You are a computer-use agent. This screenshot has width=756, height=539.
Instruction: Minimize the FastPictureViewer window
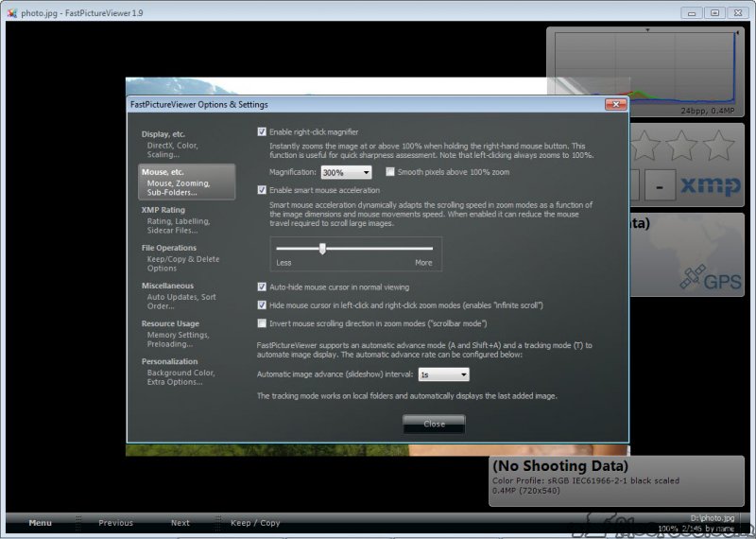pyautogui.click(x=692, y=13)
